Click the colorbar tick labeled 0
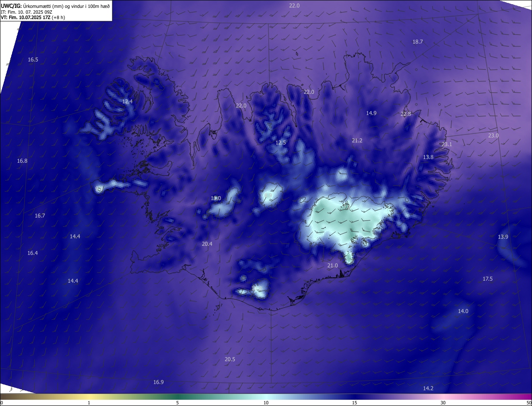Screen dimensions: 532x406 click(1, 403)
